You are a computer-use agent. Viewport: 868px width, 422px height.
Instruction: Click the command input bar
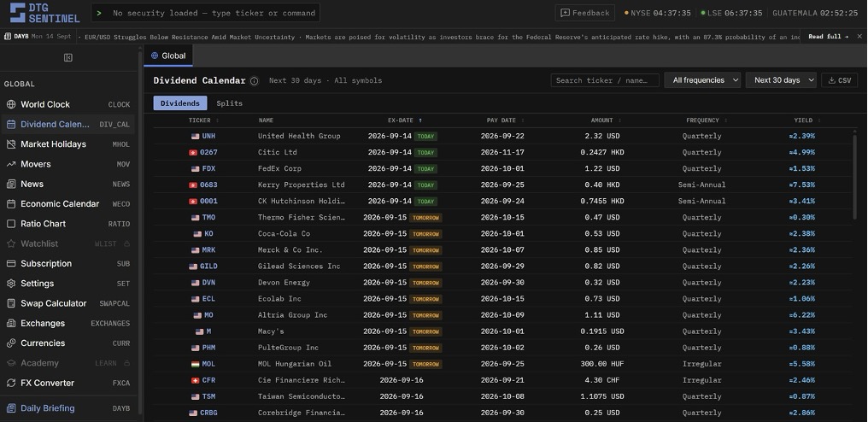point(205,13)
